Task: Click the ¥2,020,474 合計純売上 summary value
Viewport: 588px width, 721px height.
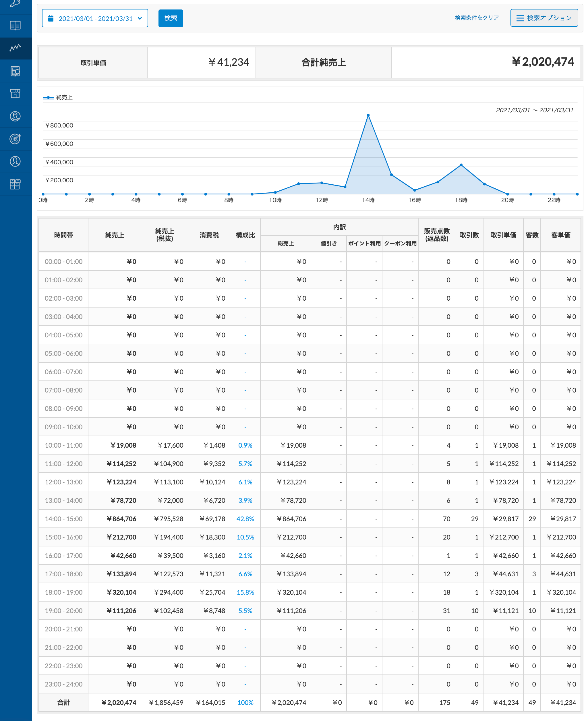Action: [543, 62]
